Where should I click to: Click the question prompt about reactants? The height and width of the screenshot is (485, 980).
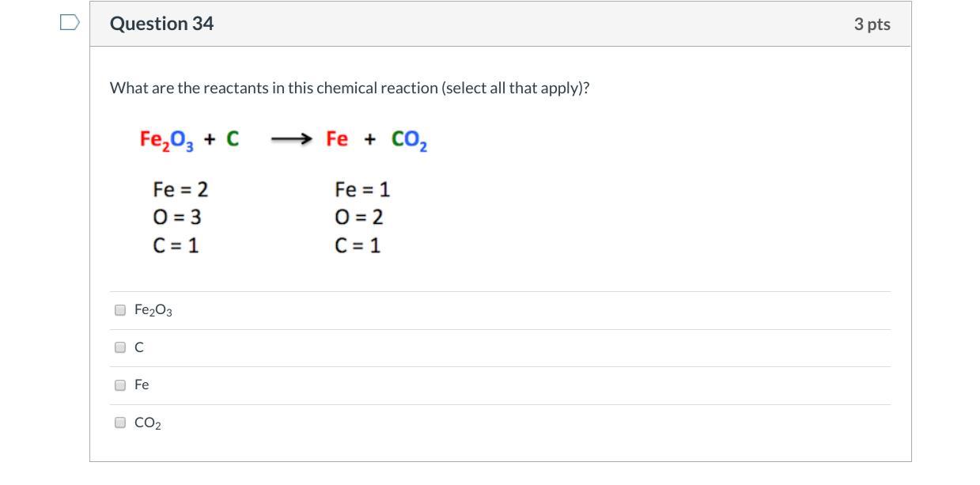pyautogui.click(x=350, y=88)
